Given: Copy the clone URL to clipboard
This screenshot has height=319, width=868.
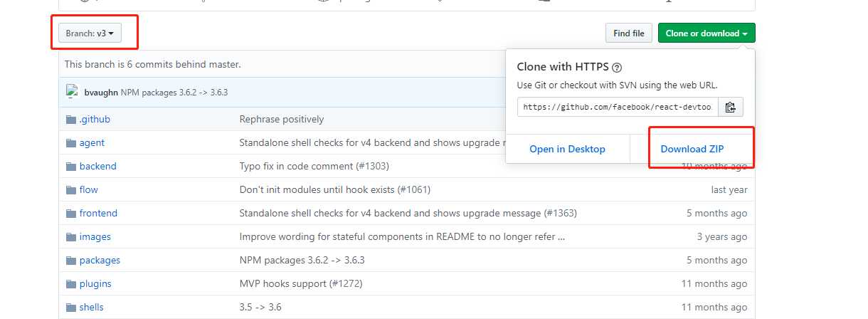Looking at the screenshot, I should click(x=730, y=108).
